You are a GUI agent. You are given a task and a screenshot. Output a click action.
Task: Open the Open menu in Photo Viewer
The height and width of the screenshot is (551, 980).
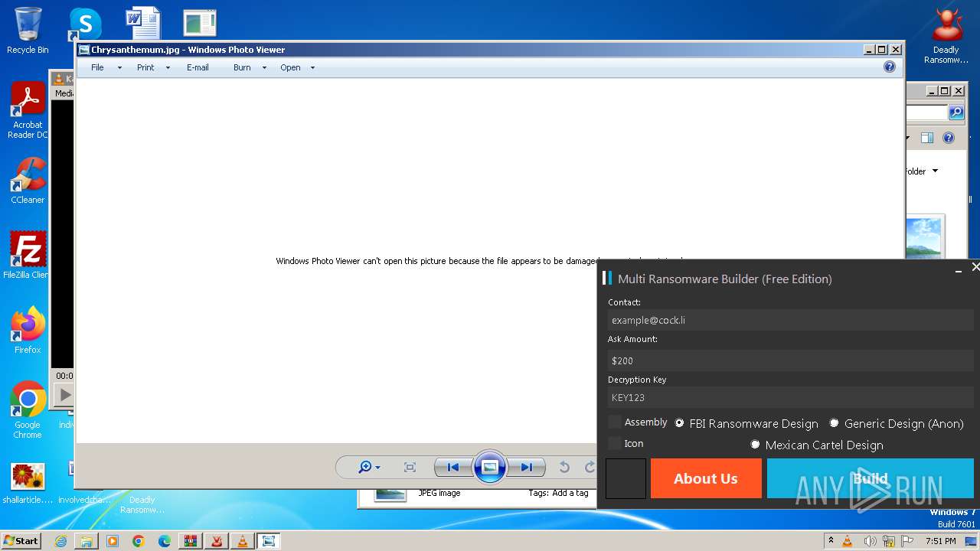290,67
